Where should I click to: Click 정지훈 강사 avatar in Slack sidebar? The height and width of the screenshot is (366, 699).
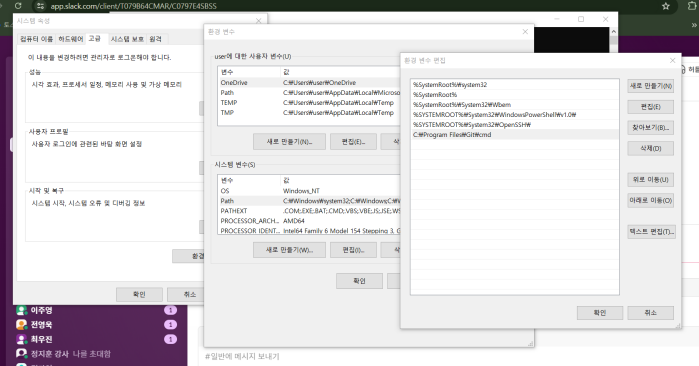pos(21,354)
